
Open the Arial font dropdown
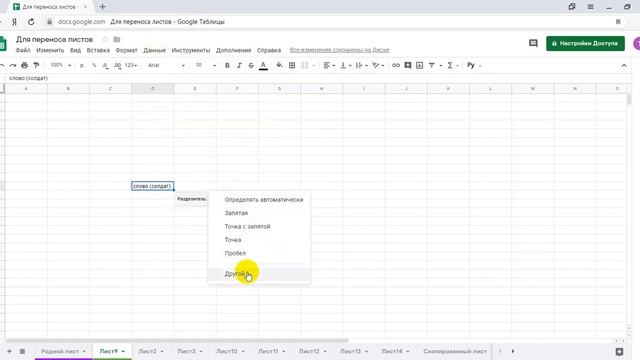166,65
